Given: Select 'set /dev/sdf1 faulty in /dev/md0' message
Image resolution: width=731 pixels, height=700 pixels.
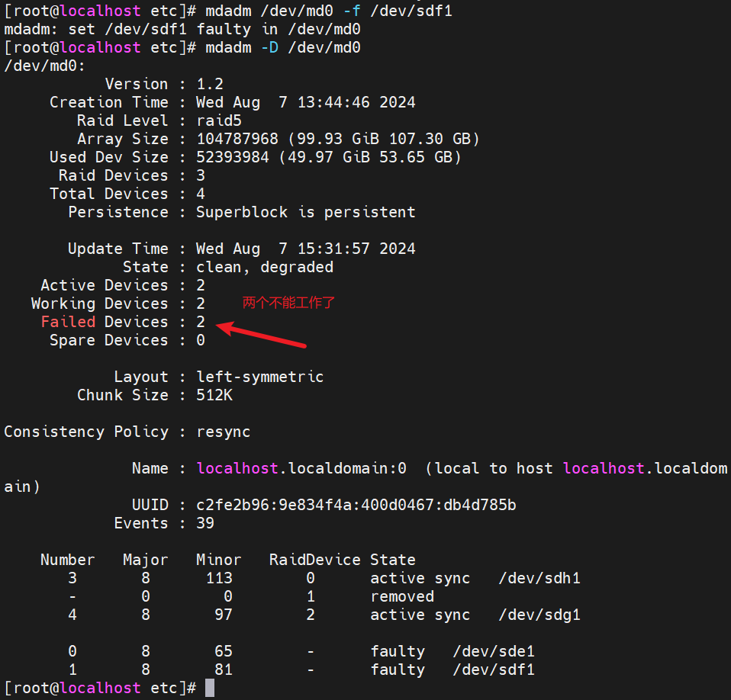Looking at the screenshot, I should pos(214,29).
